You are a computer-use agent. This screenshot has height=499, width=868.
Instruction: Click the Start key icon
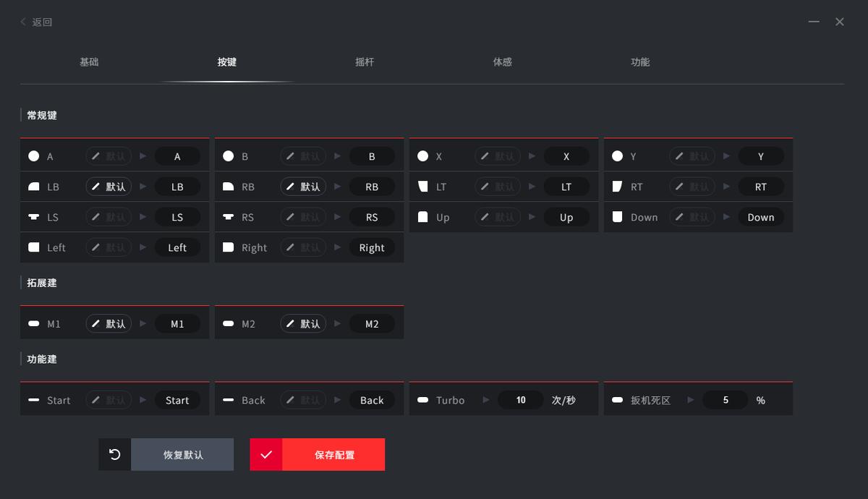coord(33,399)
